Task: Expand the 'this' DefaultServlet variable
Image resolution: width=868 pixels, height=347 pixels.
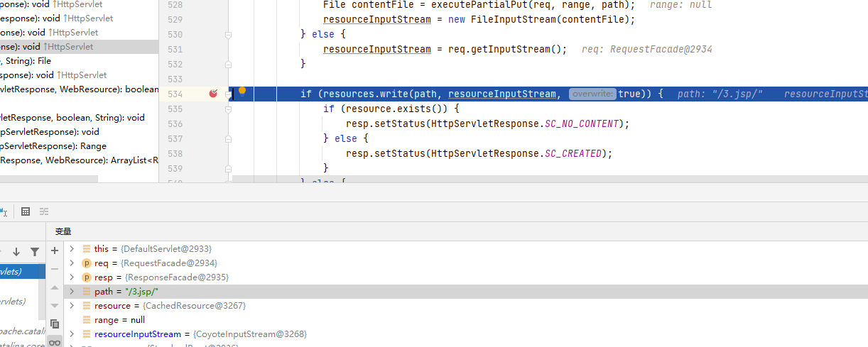Action: tap(72, 249)
